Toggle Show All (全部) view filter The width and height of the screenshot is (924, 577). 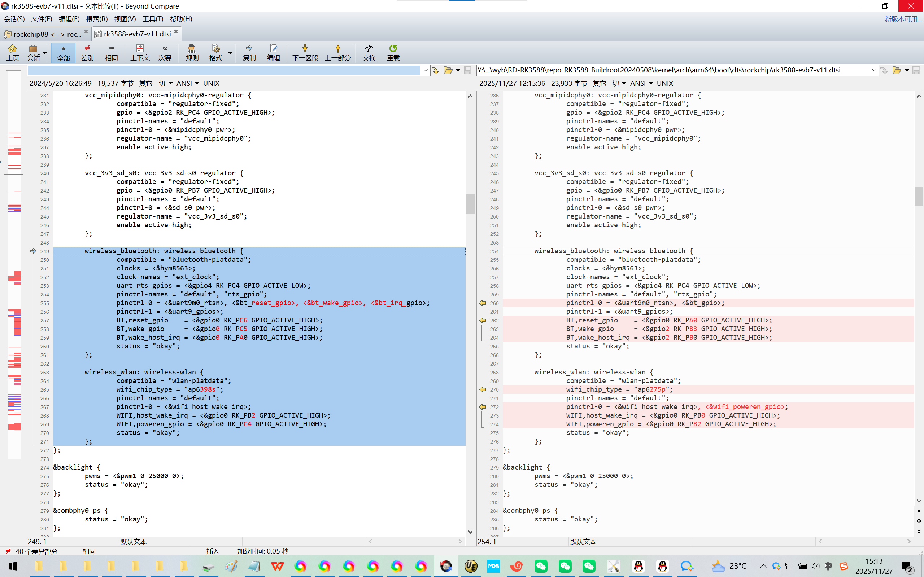tap(64, 52)
